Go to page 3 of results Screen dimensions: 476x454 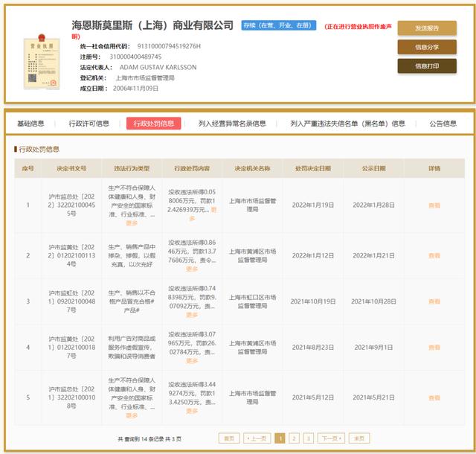(308, 438)
